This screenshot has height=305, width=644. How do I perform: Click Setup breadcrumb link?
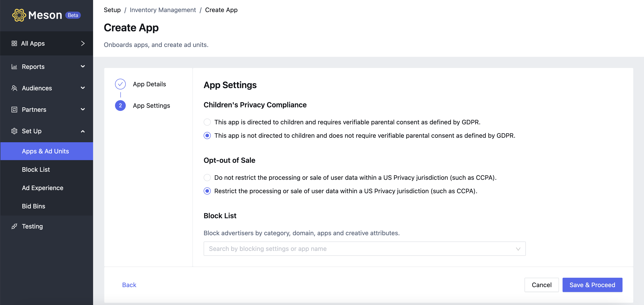click(112, 10)
